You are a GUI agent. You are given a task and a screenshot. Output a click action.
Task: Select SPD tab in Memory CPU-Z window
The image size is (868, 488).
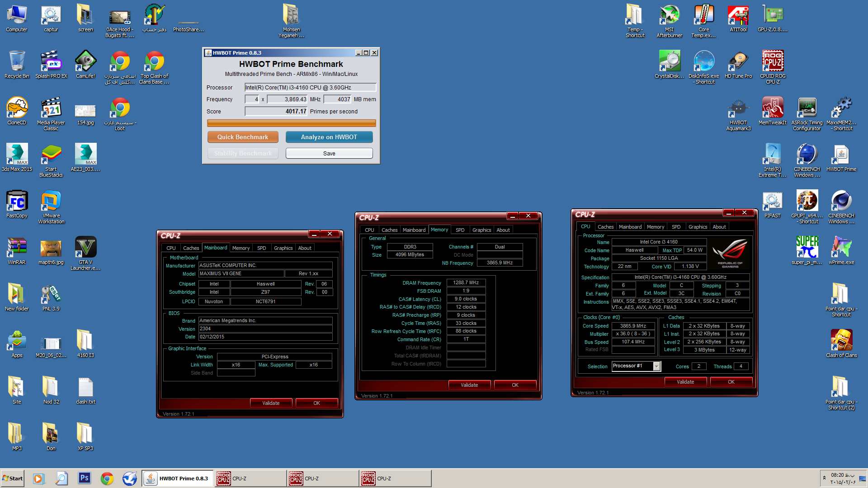coord(460,230)
